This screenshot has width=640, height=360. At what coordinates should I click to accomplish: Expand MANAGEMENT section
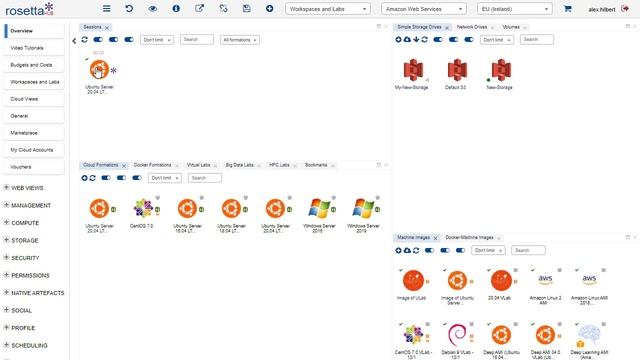[6, 205]
